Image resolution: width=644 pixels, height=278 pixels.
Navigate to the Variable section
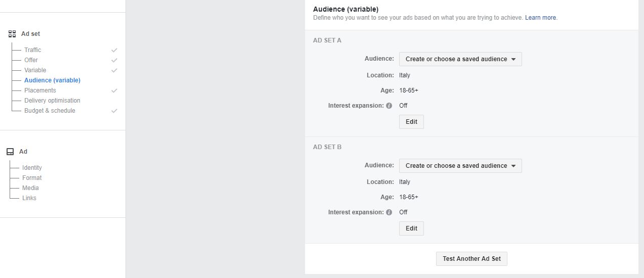click(35, 70)
